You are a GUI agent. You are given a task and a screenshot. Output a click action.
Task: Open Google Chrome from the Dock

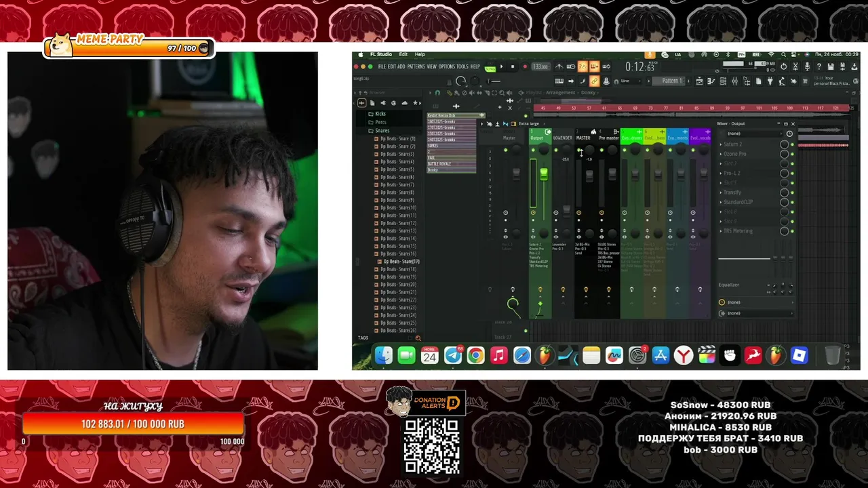click(476, 355)
